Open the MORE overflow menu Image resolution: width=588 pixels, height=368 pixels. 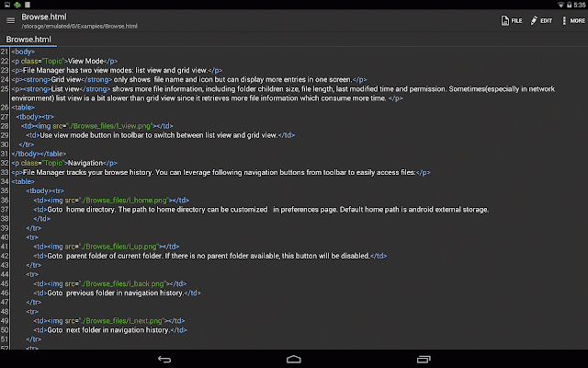[x=573, y=20]
